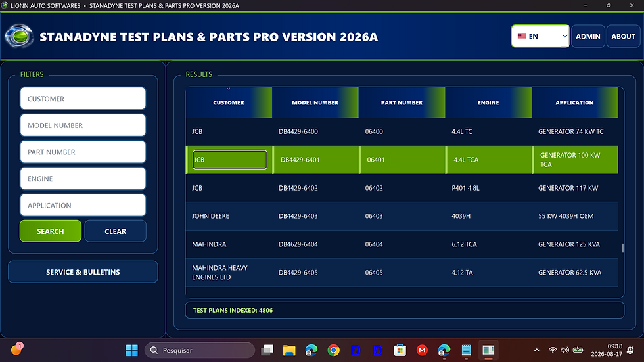644x362 pixels.
Task: Sort by the CUSTOMER column header
Action: [x=229, y=102]
